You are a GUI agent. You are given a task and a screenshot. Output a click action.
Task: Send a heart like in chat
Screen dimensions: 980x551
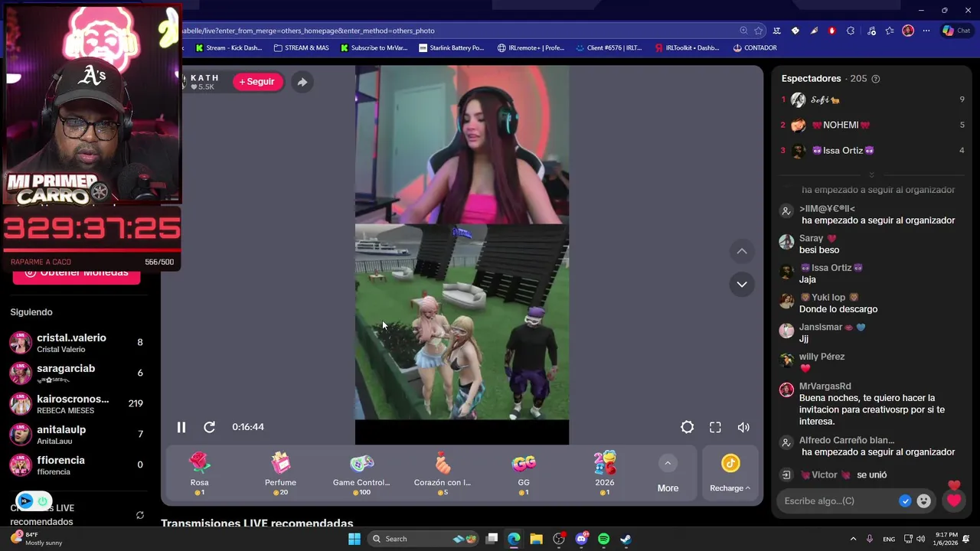point(953,500)
